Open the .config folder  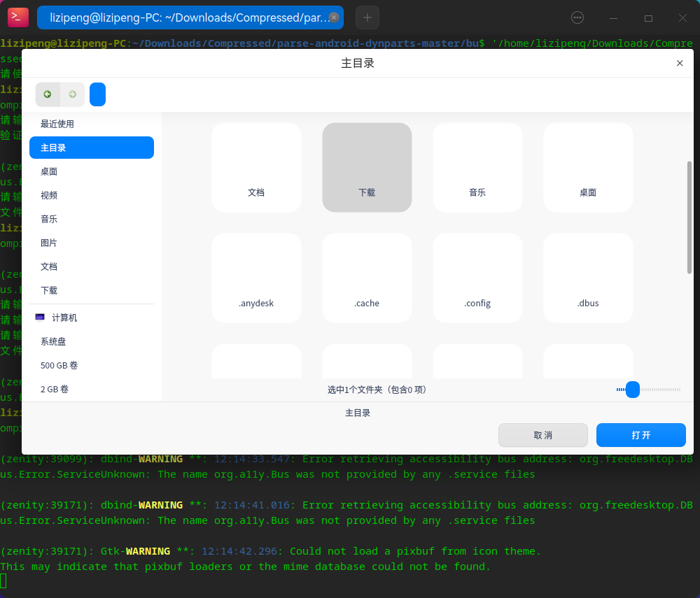[x=477, y=278]
